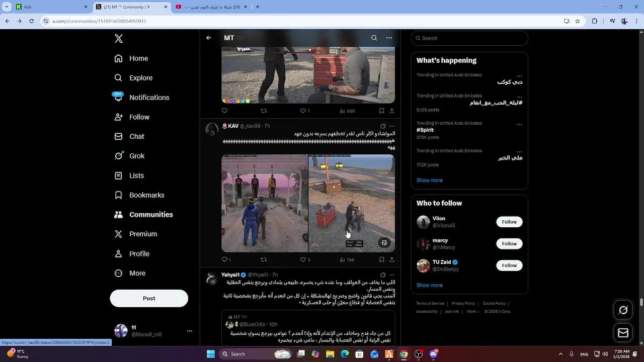
Task: Open Chrome extensions puzzle icon
Action: click(595, 21)
